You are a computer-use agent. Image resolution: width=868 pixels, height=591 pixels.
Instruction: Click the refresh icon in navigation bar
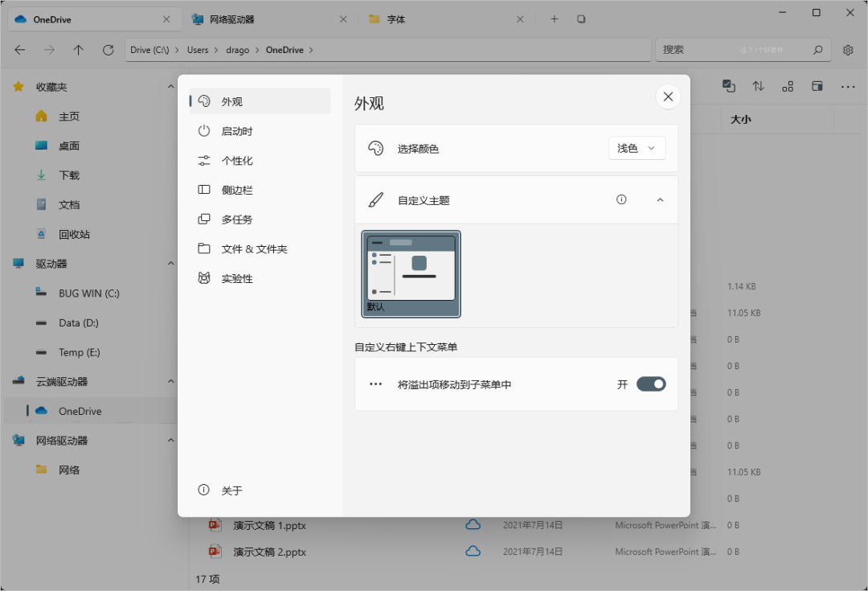108,50
